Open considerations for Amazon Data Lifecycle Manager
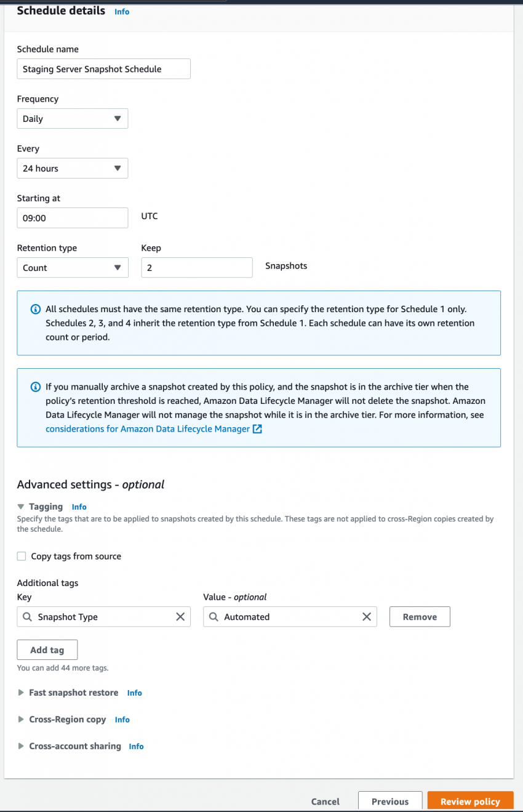 148,428
